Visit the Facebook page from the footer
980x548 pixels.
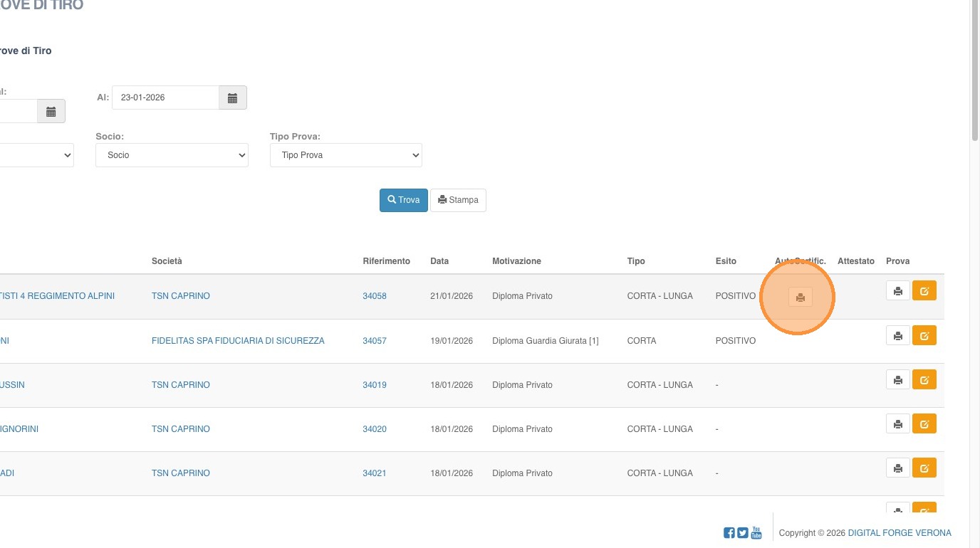(729, 533)
